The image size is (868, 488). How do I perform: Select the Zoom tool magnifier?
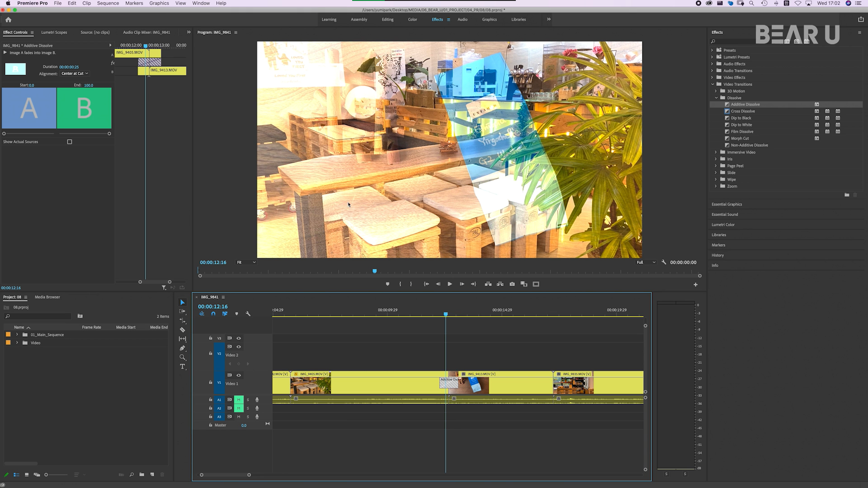coord(183,357)
